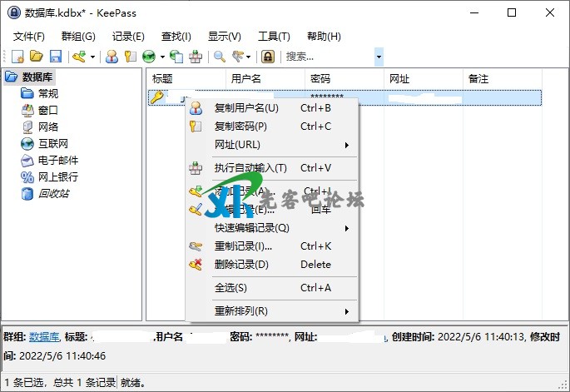The height and width of the screenshot is (392, 570).
Task: Click inside the 搜索 quick search field
Action: 327,57
